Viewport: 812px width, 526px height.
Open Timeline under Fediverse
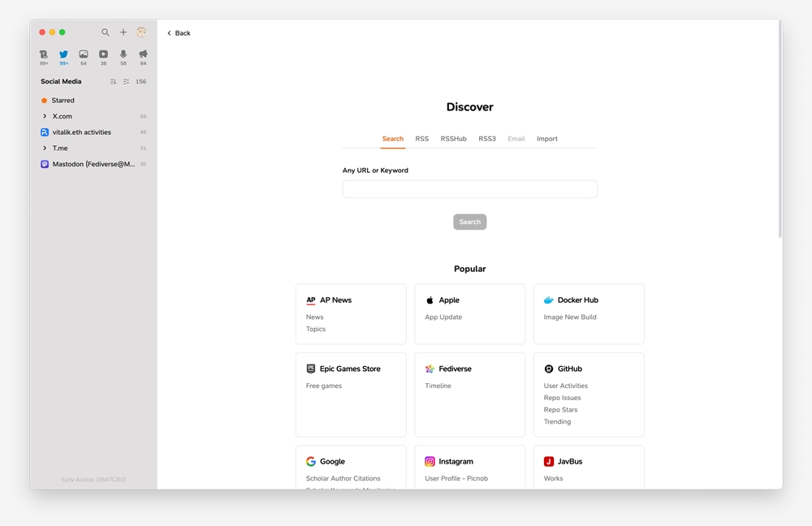click(x=438, y=386)
